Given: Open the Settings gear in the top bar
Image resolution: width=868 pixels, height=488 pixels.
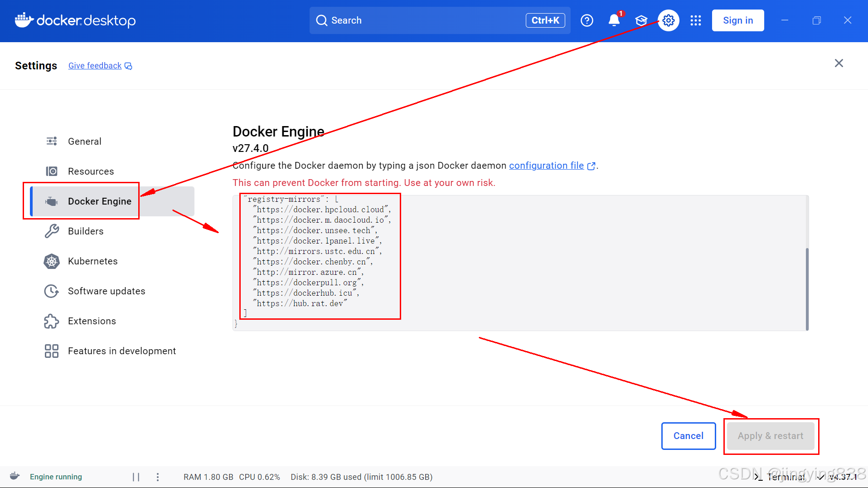Looking at the screenshot, I should pyautogui.click(x=668, y=20).
